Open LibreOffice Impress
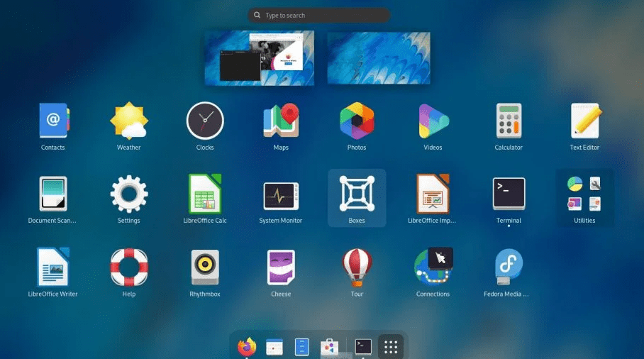 tap(433, 199)
